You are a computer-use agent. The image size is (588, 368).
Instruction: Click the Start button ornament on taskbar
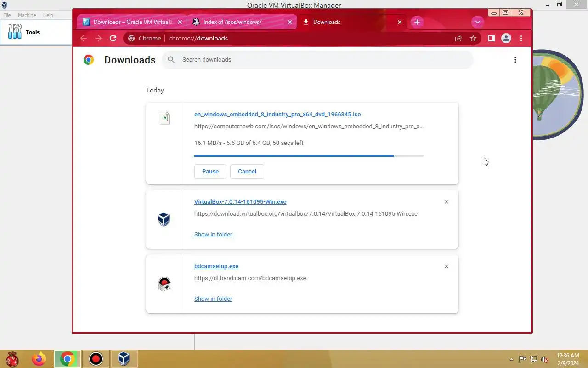tap(12, 359)
